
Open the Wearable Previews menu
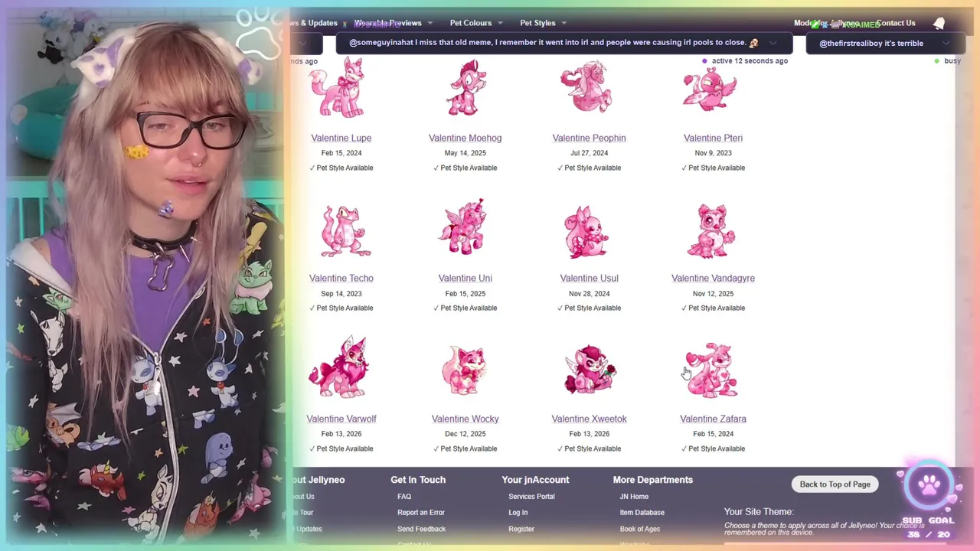(387, 23)
